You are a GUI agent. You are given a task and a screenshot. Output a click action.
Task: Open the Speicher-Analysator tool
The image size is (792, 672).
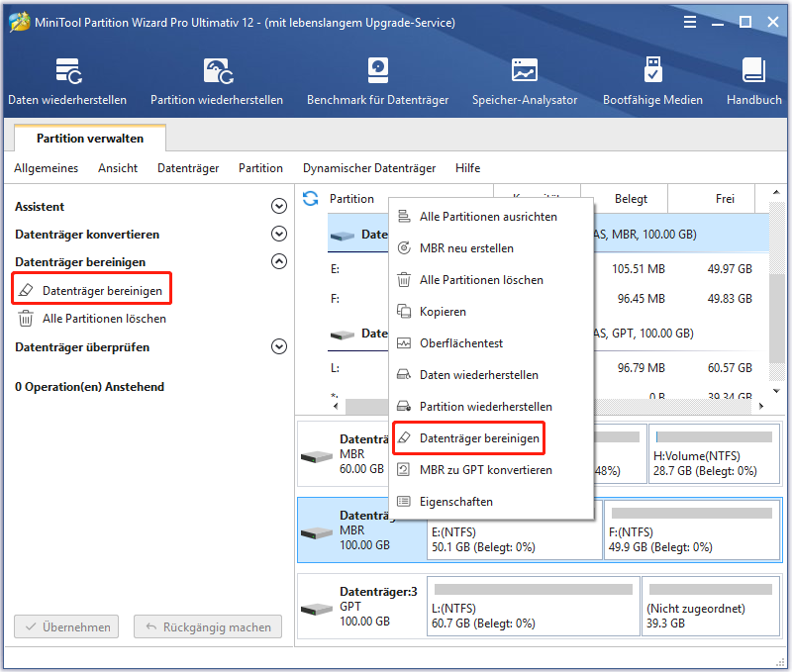point(525,82)
